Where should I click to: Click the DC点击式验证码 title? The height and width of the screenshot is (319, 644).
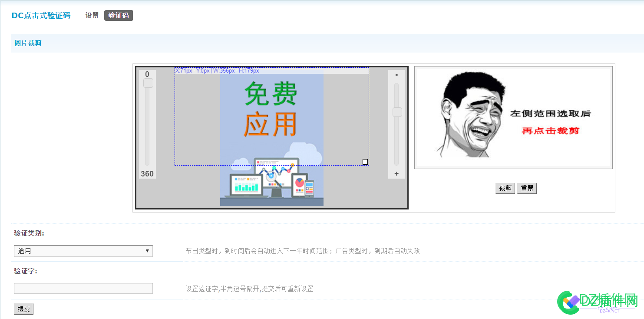(x=41, y=16)
